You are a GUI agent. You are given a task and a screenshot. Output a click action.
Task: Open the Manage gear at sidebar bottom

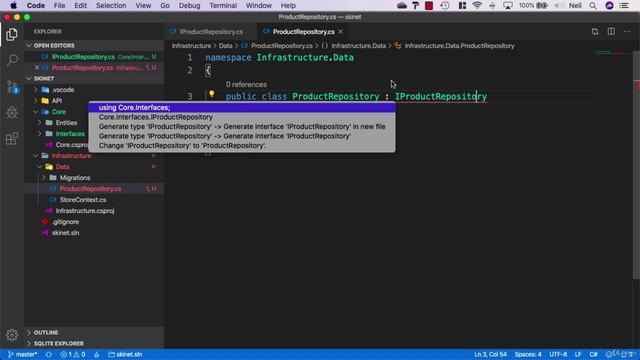pos(12,335)
